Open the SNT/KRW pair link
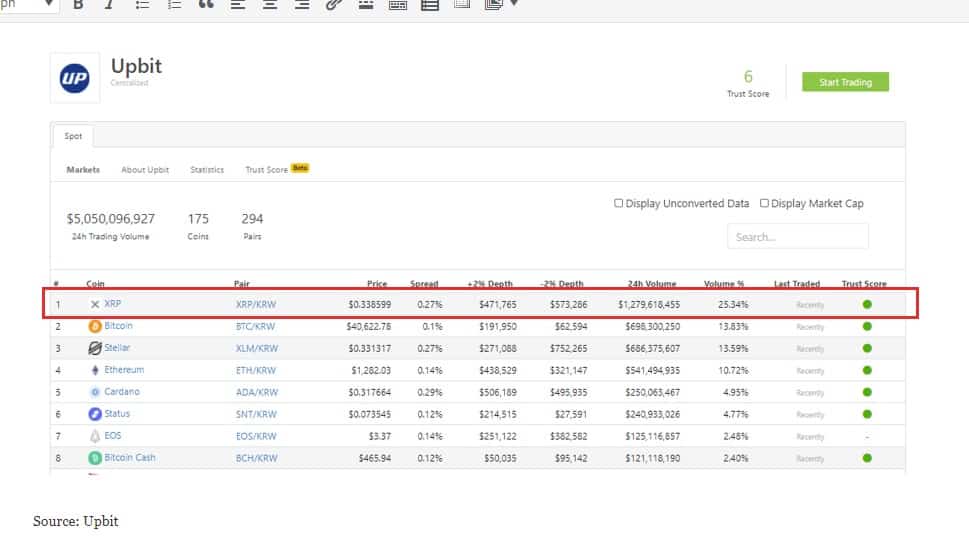 click(256, 414)
